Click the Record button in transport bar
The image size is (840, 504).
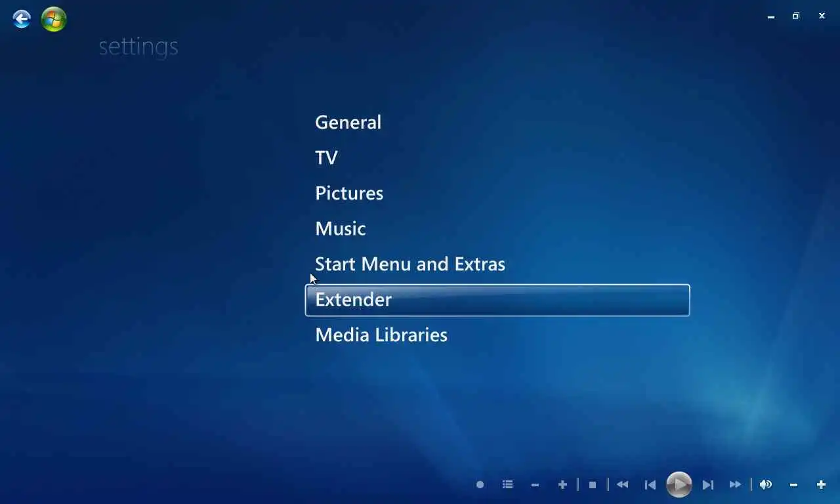(x=480, y=484)
